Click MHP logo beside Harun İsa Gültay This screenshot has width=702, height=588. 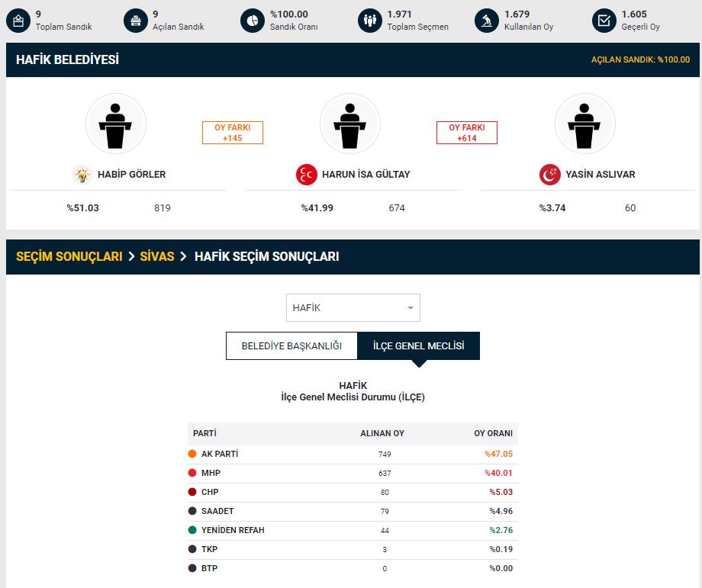tap(306, 175)
